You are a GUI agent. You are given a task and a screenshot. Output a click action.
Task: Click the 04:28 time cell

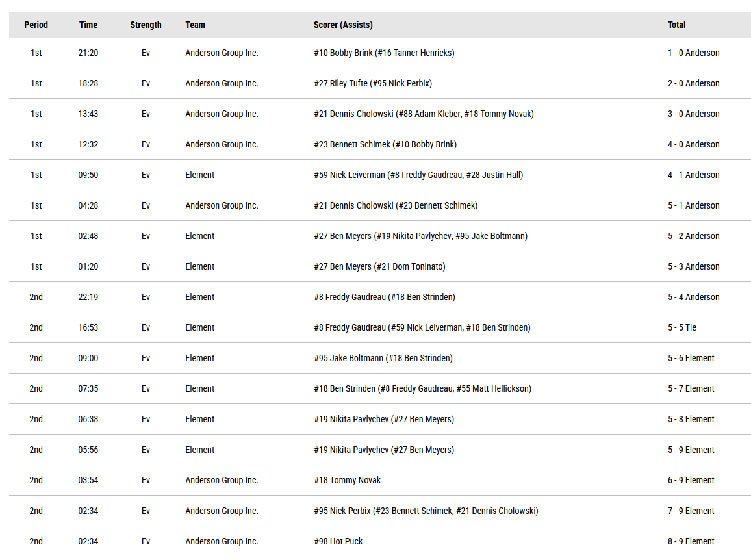tap(88, 205)
